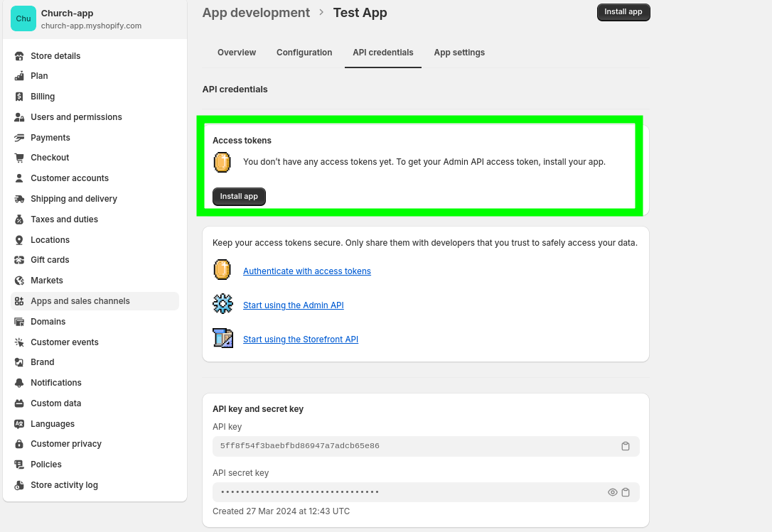Viewport: 772px width, 532px height.
Task: Click the Church-app store avatar
Action: click(x=23, y=18)
